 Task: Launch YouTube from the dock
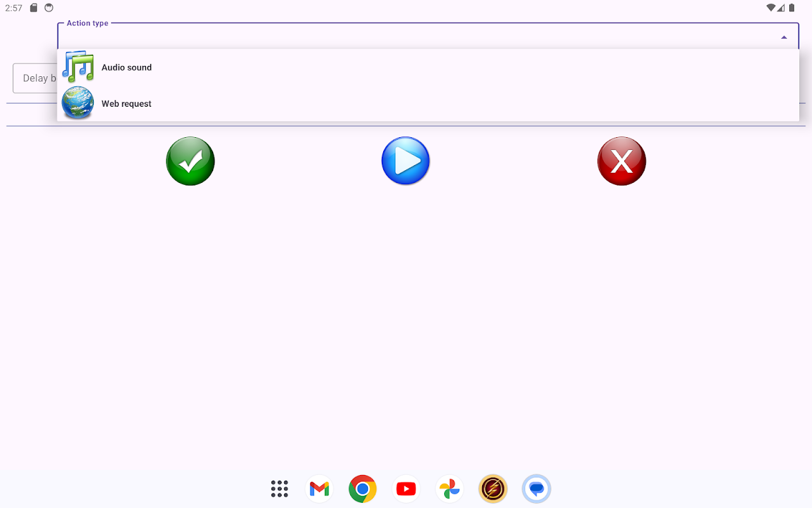[406, 489]
